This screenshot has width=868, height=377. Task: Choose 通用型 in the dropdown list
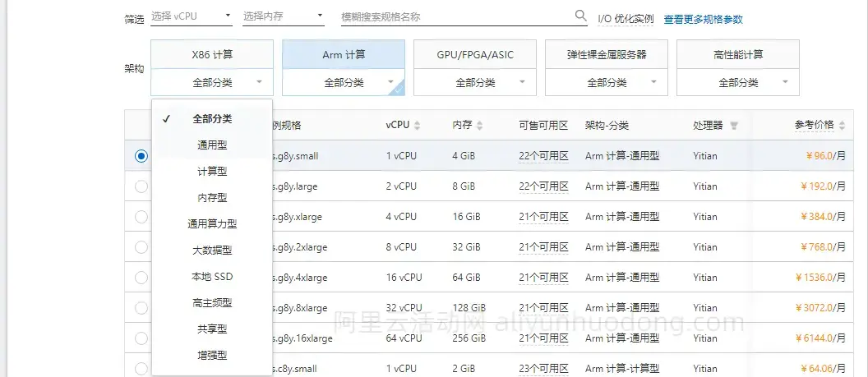[x=212, y=145]
